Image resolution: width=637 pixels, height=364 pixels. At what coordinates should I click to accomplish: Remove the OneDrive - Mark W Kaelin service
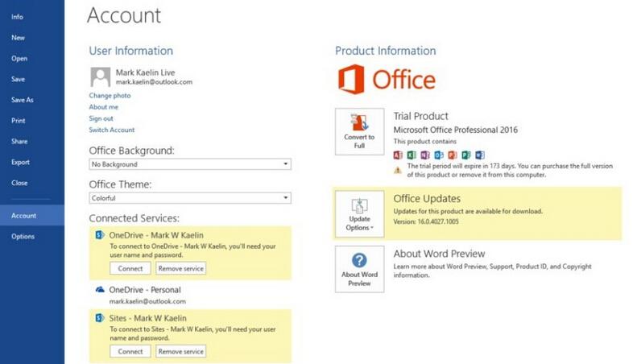[180, 268]
